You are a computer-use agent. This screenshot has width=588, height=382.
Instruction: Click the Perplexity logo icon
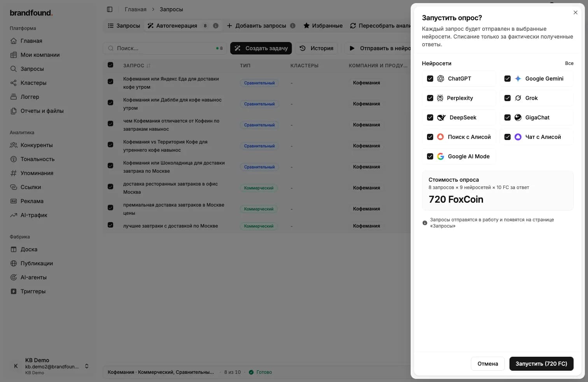[x=440, y=98]
